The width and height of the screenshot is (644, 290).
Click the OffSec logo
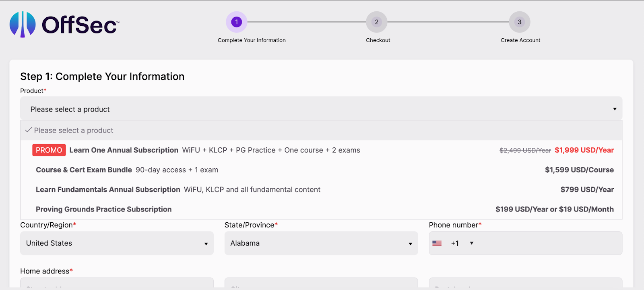64,24
